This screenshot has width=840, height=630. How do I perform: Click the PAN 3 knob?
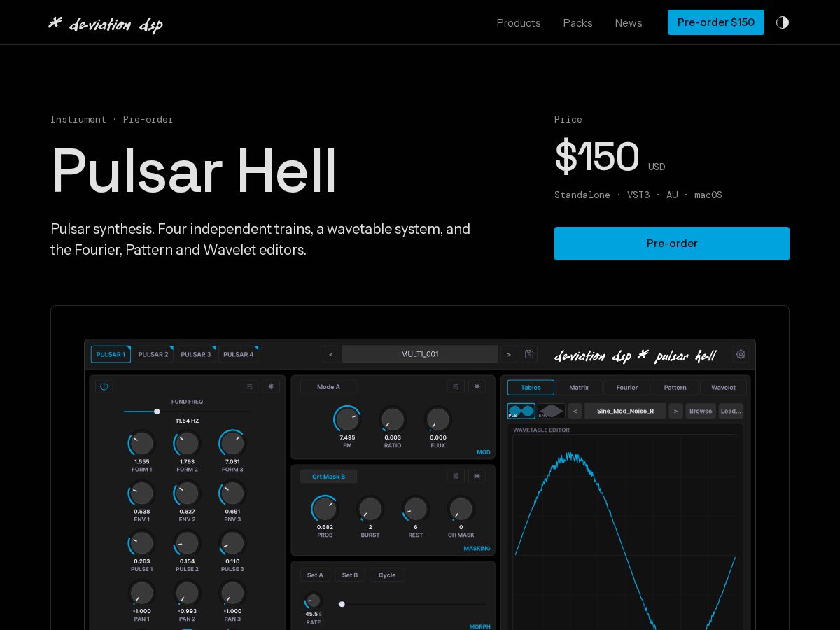pyautogui.click(x=232, y=593)
